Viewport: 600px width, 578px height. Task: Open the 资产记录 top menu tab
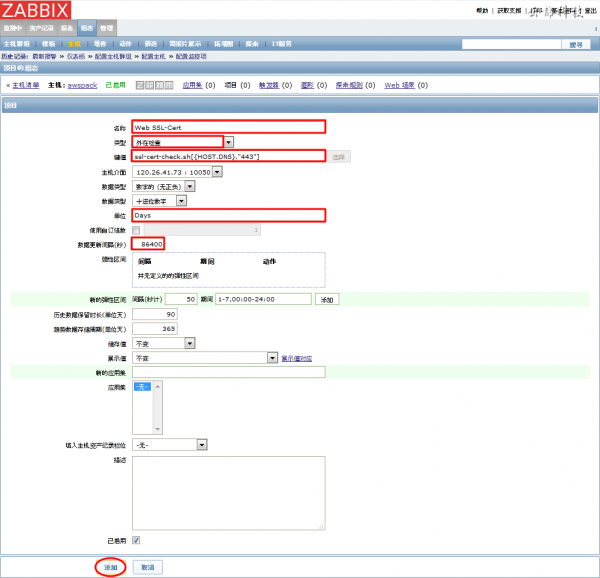pyautogui.click(x=41, y=29)
